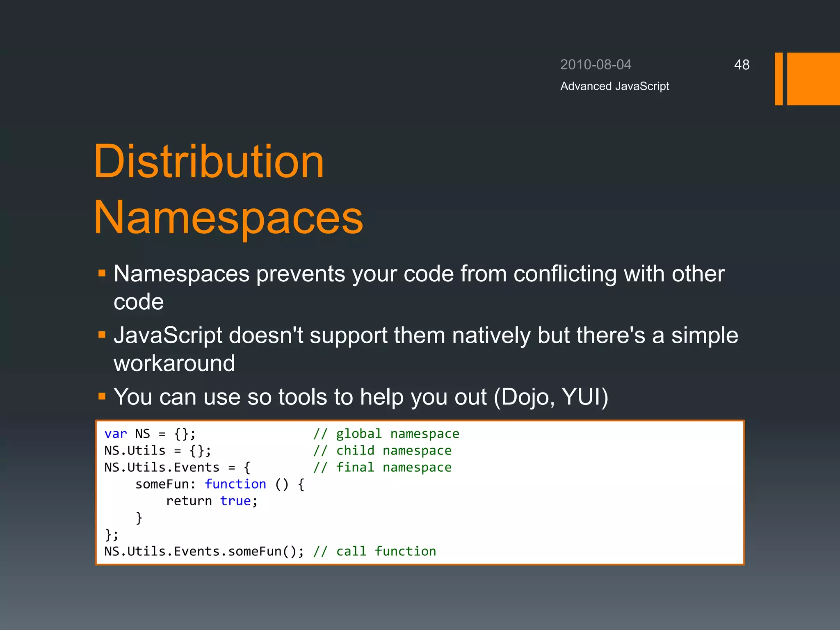Click the '(Dojo, YUI)' bullet text
The image size is (840, 630).
[x=550, y=397]
